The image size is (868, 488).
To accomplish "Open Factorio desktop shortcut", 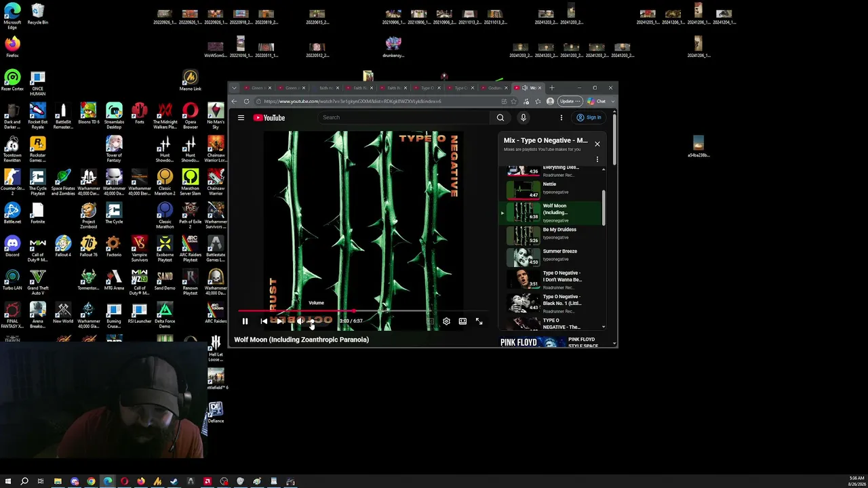I will coord(114,247).
